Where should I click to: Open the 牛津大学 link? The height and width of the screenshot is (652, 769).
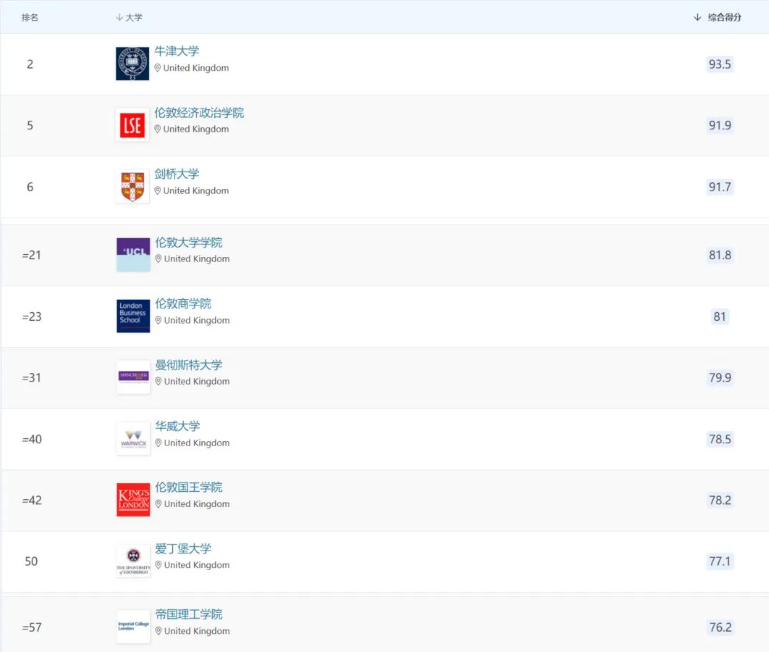[177, 51]
